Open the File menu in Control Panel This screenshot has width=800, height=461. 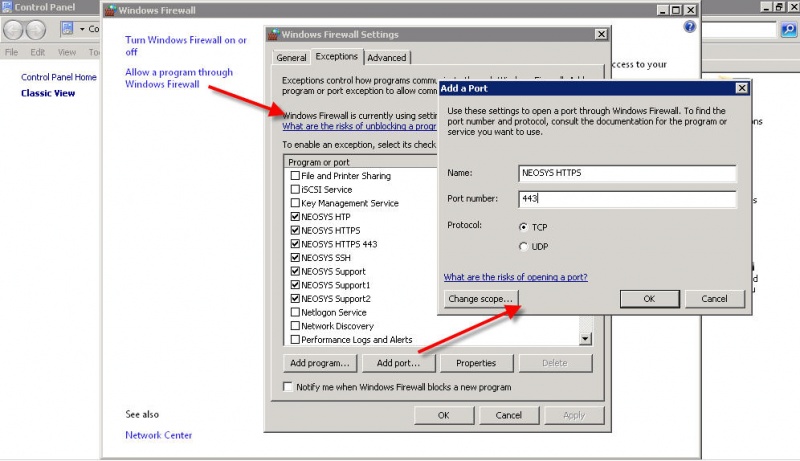pyautogui.click(x=11, y=52)
